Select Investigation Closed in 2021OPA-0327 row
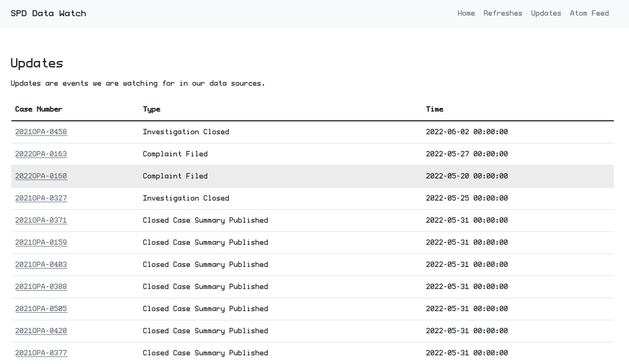Image resolution: width=629 pixels, height=364 pixels. click(x=186, y=198)
